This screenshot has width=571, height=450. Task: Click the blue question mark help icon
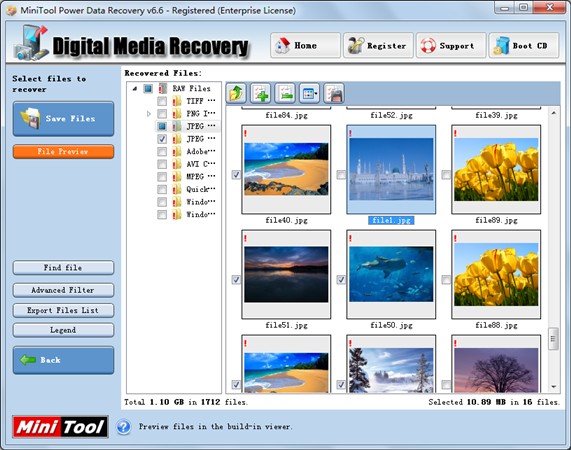point(124,427)
